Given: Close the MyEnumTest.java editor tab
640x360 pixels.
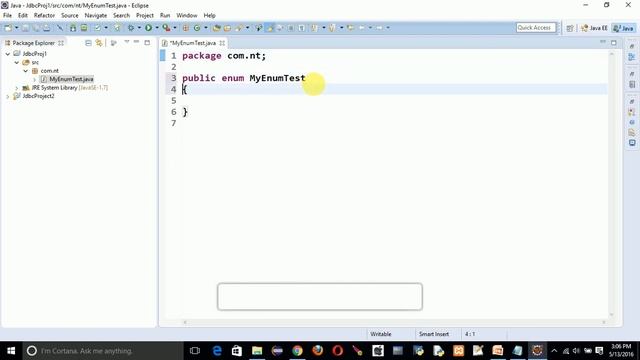Looking at the screenshot, I should pyautogui.click(x=222, y=43).
